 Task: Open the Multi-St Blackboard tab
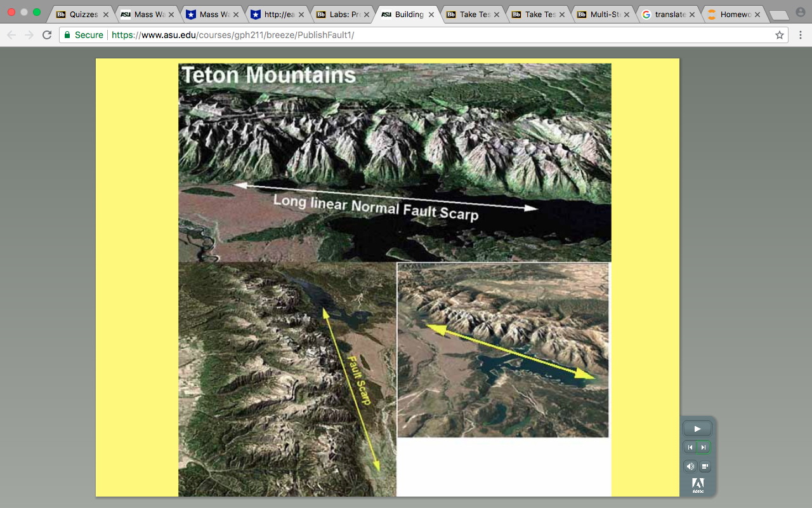(603, 14)
